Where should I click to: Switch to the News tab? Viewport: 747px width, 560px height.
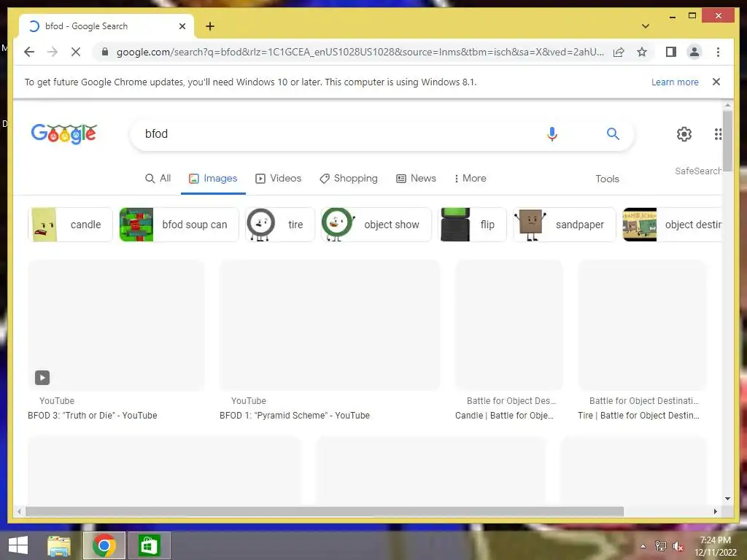[416, 179]
